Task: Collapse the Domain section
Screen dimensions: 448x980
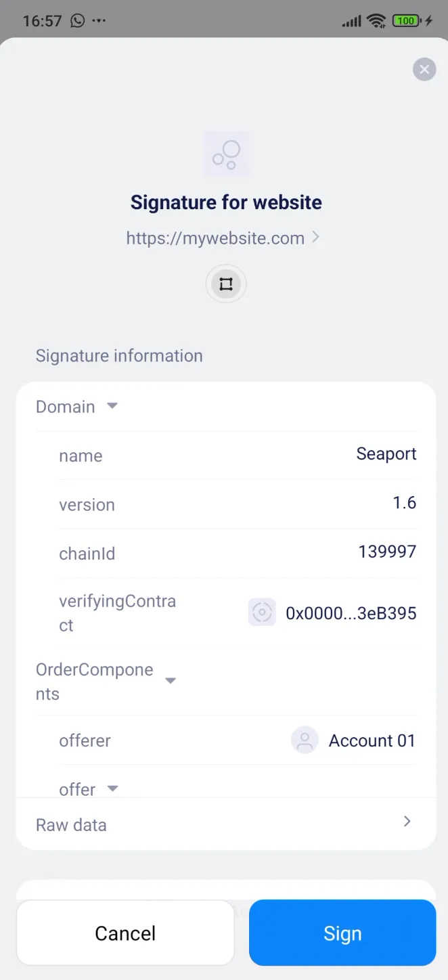Action: (x=112, y=406)
